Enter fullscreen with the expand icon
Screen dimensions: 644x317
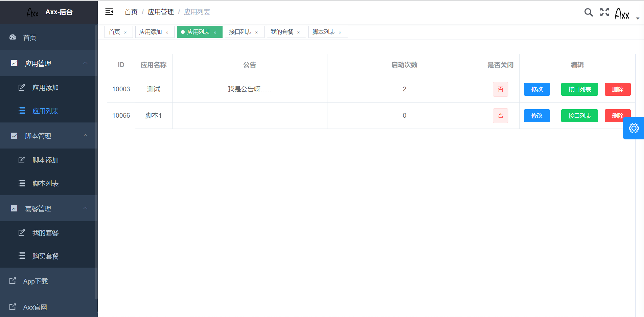pyautogui.click(x=604, y=12)
